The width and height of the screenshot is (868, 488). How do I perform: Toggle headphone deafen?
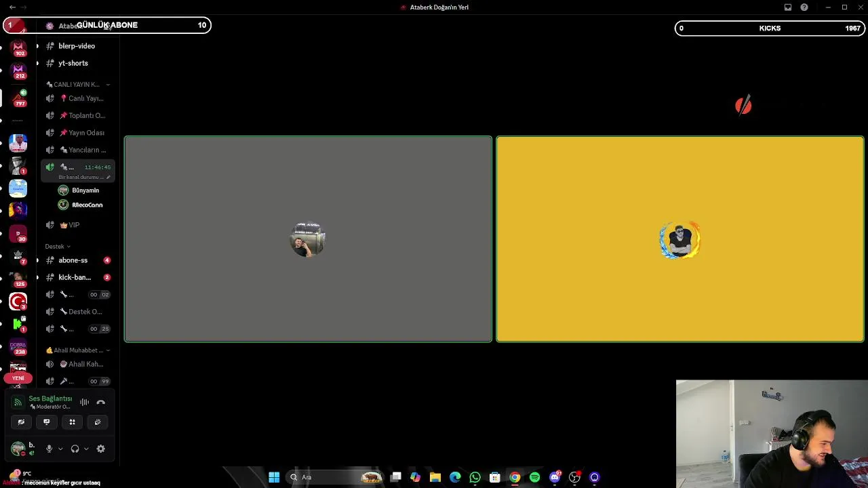[75, 449]
